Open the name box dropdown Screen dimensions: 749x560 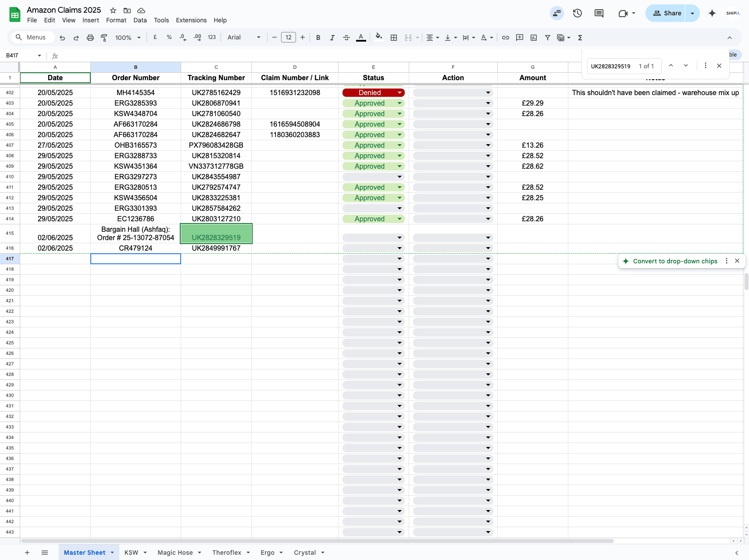point(39,56)
